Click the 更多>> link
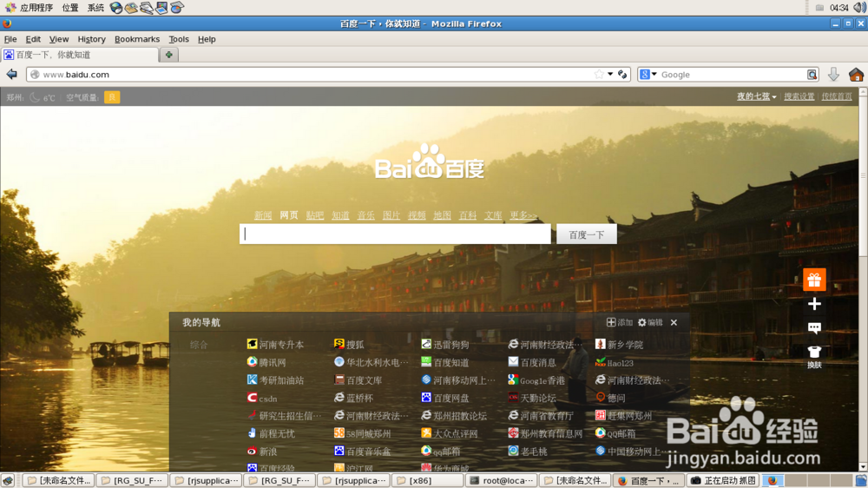 point(523,215)
